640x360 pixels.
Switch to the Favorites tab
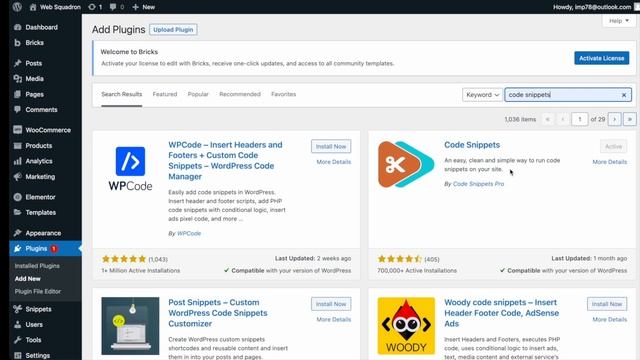284,94
